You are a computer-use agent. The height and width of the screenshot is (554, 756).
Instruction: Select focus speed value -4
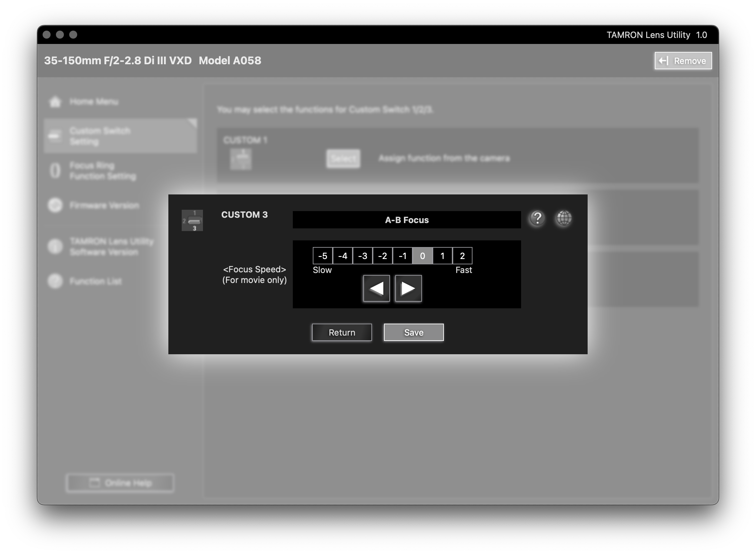[x=342, y=256]
